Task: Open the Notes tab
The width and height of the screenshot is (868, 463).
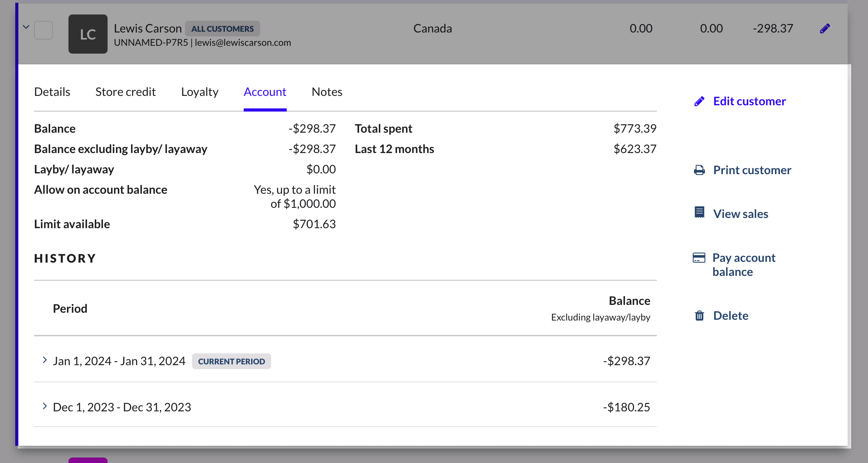Action: pyautogui.click(x=327, y=92)
